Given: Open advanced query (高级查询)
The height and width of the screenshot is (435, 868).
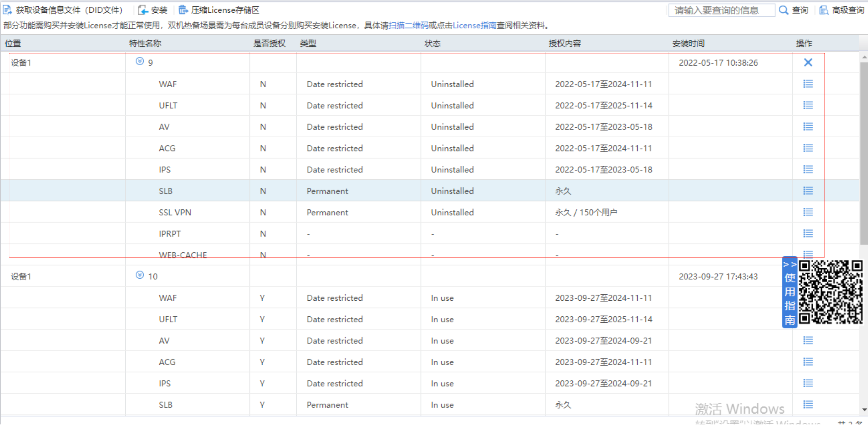Looking at the screenshot, I should 842,10.
